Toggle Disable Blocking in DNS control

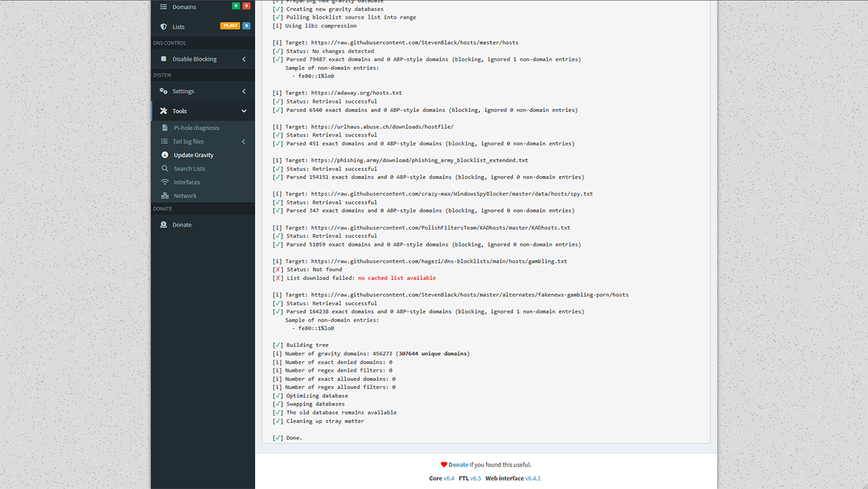[194, 59]
